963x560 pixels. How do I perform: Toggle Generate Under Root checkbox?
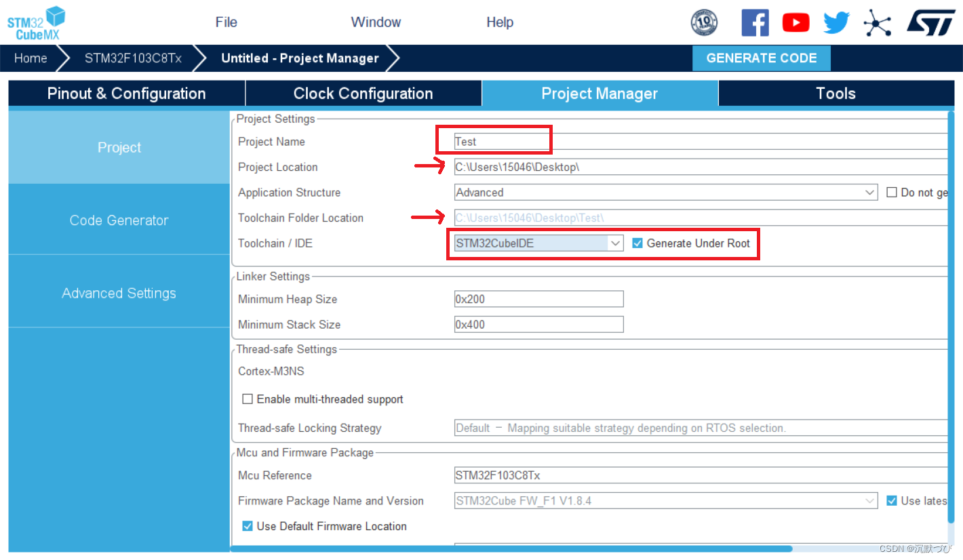tap(637, 243)
